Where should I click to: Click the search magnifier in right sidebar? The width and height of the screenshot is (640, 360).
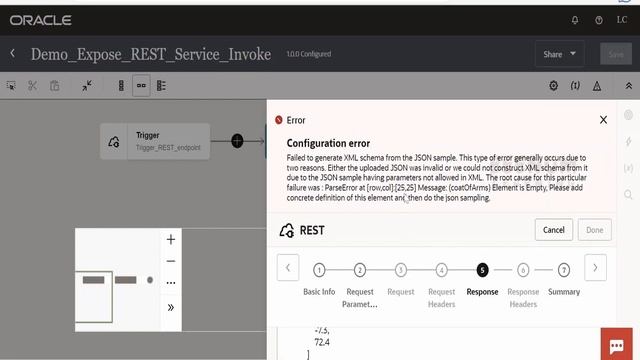[x=629, y=195]
